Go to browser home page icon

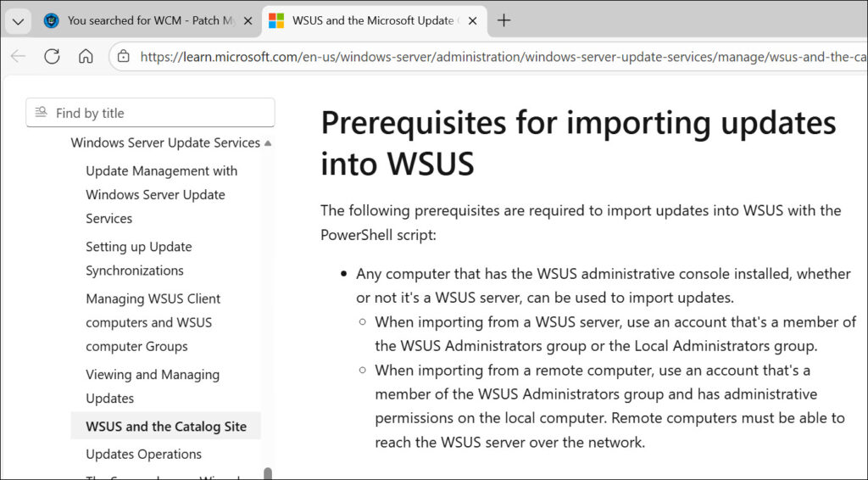pos(86,57)
